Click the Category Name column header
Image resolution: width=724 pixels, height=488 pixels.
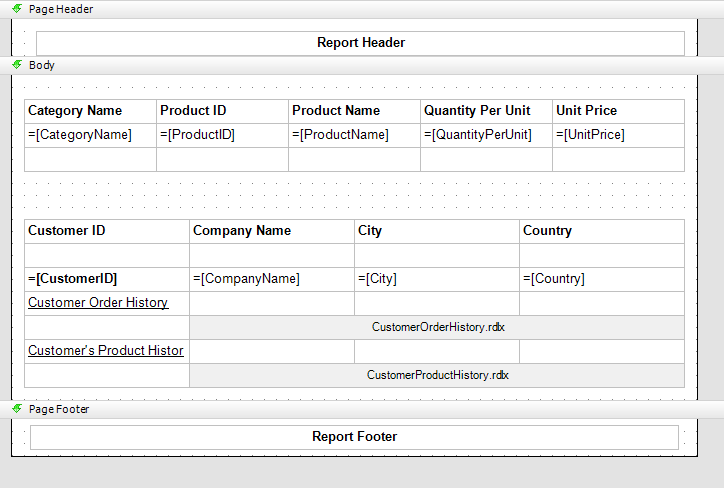(x=90, y=111)
